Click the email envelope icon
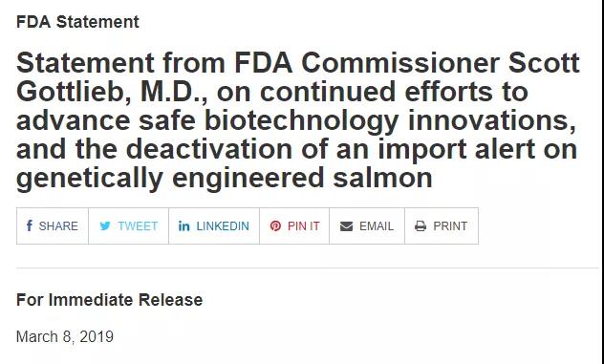This screenshot has height=364, width=604. click(x=346, y=226)
